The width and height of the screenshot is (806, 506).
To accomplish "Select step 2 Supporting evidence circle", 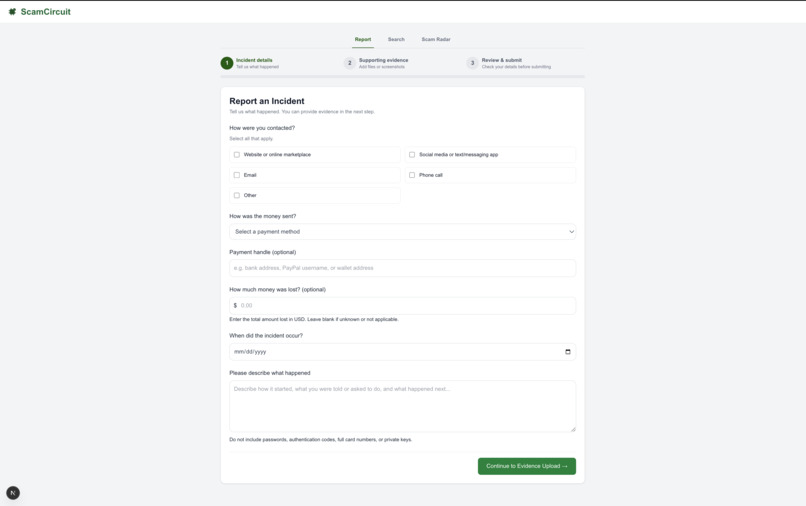I will 350,63.
